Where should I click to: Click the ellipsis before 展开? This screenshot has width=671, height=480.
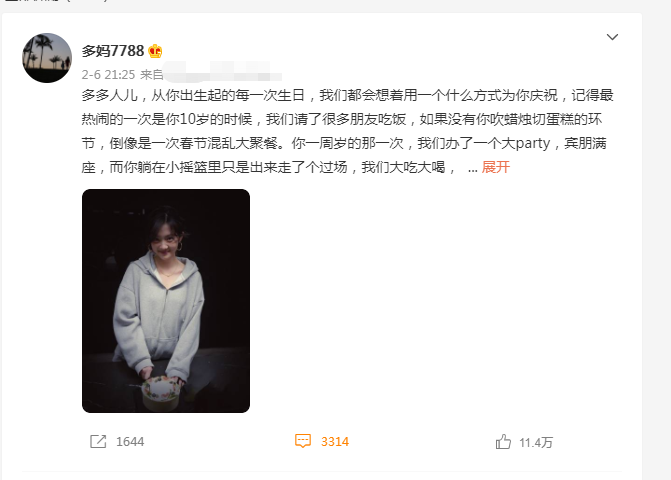(472, 170)
